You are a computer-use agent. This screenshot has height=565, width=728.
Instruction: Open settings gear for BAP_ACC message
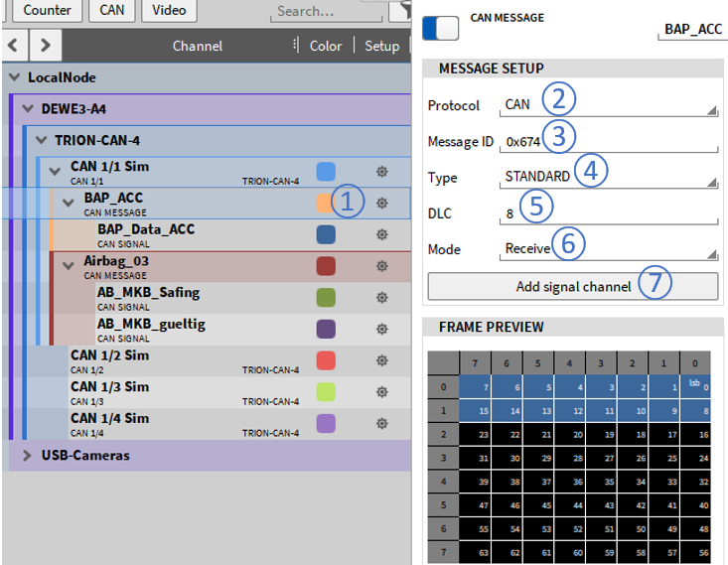pos(381,203)
